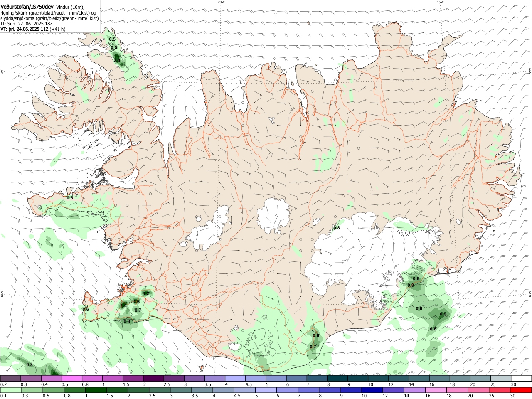Click the 1.2 rainfall value near Reykjavik

click(146, 293)
